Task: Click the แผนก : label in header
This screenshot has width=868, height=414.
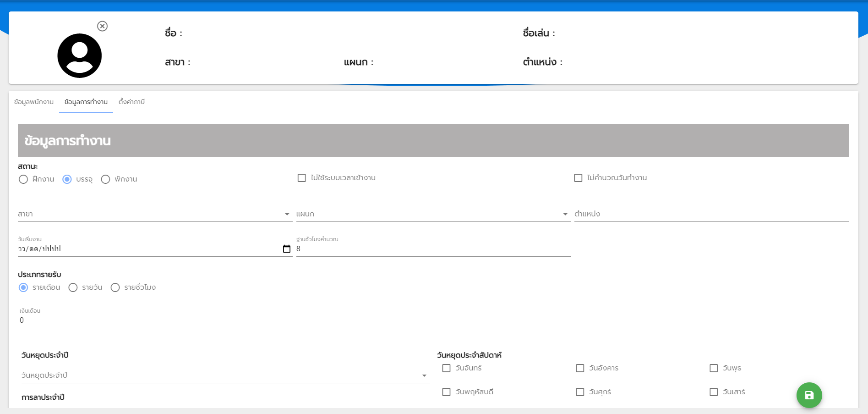Action: click(359, 62)
